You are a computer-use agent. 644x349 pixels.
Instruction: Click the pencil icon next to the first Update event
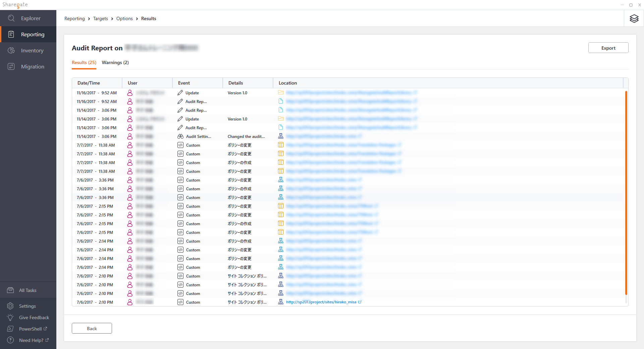[179, 93]
